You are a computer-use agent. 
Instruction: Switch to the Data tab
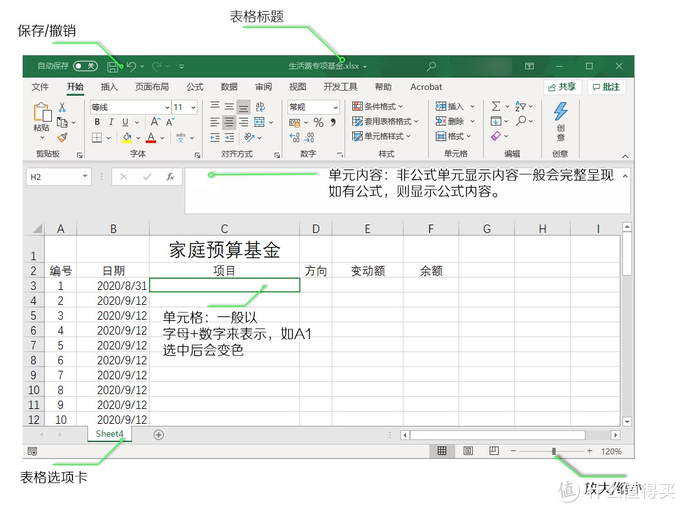(x=229, y=87)
